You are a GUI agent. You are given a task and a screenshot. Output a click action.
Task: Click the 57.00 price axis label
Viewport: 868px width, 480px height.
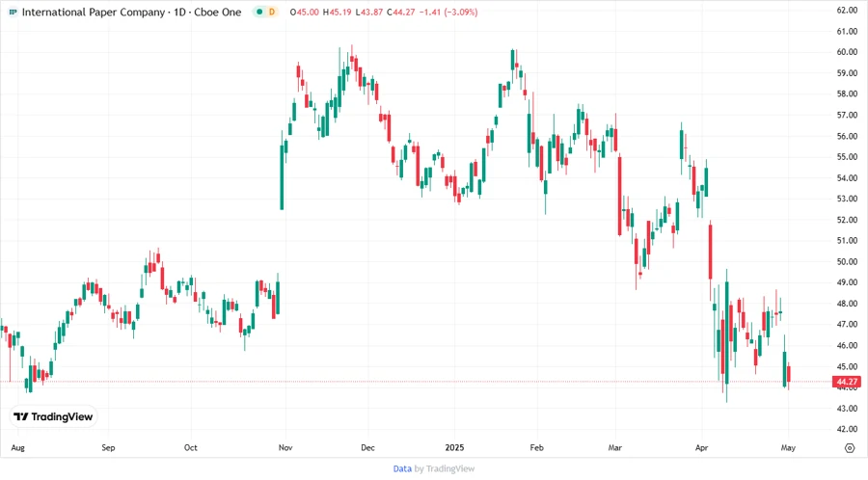(847, 115)
